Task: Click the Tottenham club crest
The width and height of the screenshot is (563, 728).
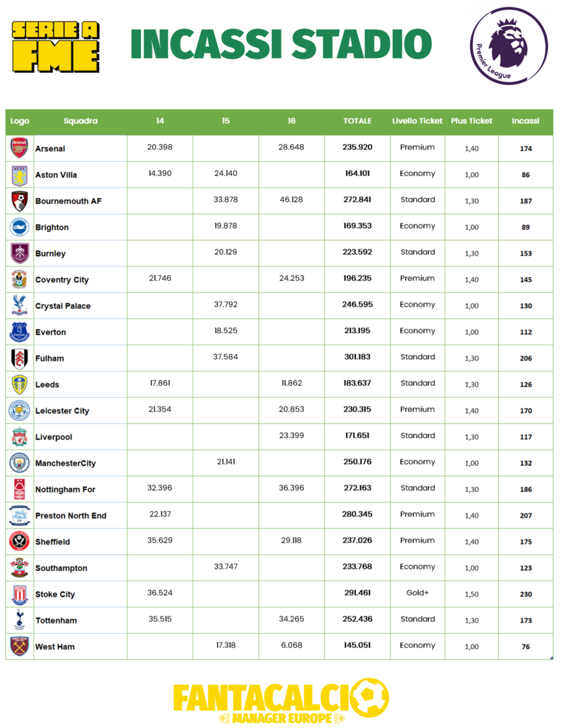Action: pyautogui.click(x=20, y=620)
